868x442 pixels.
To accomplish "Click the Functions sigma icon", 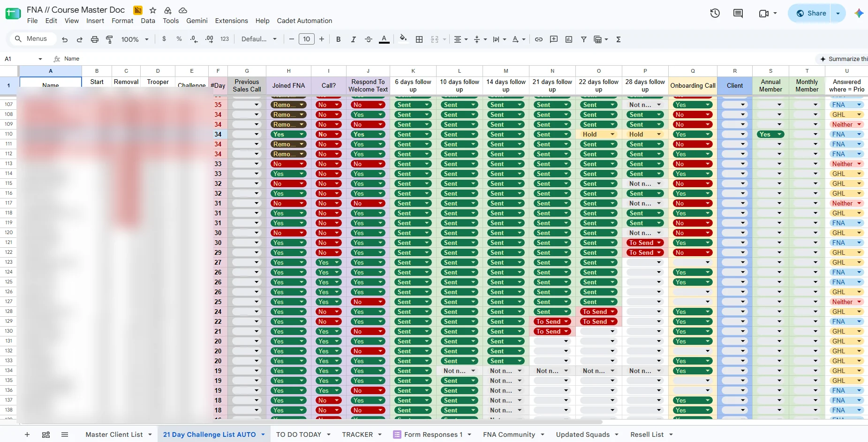I will click(x=619, y=39).
